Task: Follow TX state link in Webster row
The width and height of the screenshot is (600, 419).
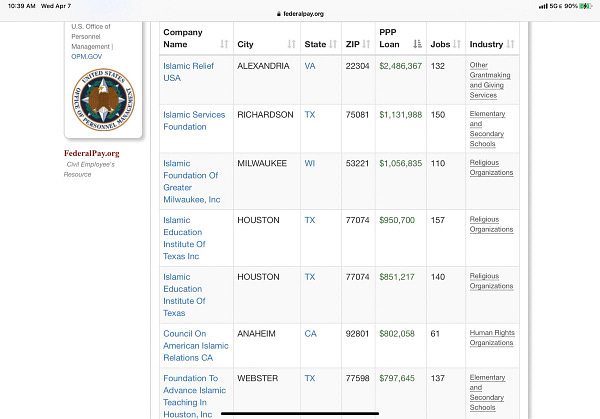Action: (310, 378)
